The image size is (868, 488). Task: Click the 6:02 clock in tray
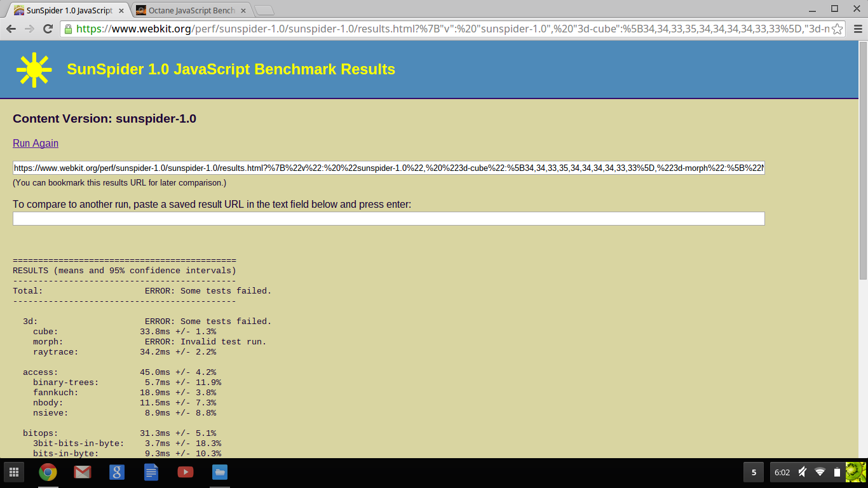(x=782, y=472)
